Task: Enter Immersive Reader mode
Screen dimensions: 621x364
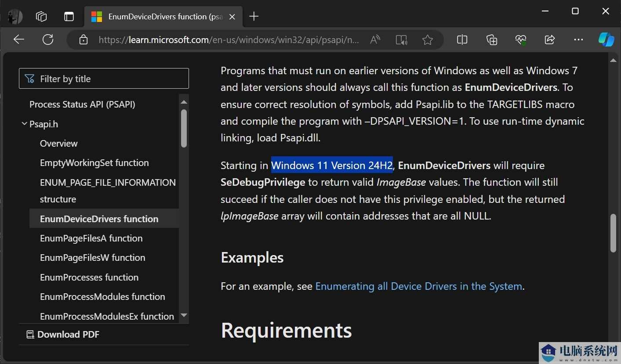Action: (x=401, y=40)
